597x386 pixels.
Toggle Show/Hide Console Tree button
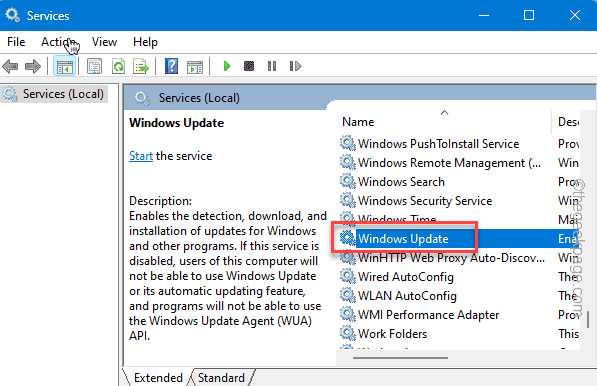coord(64,67)
